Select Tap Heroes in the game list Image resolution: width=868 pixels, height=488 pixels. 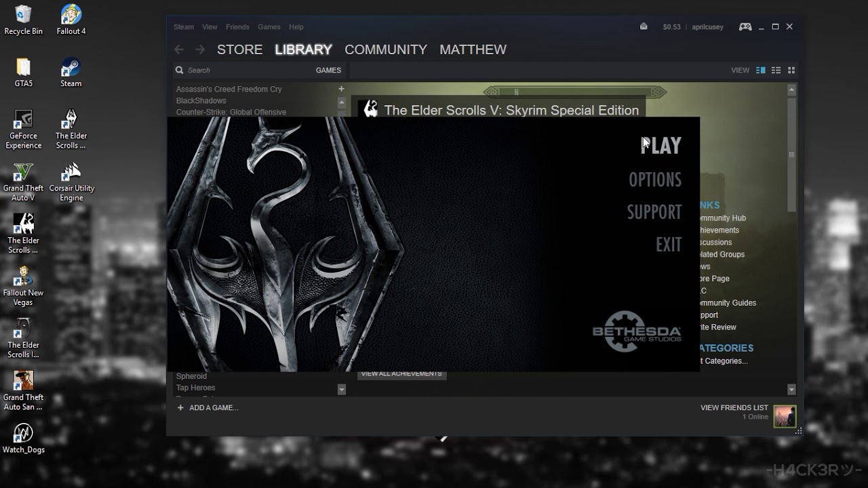tap(195, 388)
